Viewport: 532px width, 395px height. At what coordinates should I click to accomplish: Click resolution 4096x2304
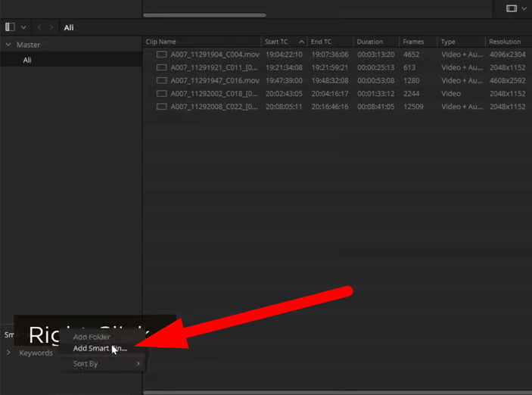[507, 54]
